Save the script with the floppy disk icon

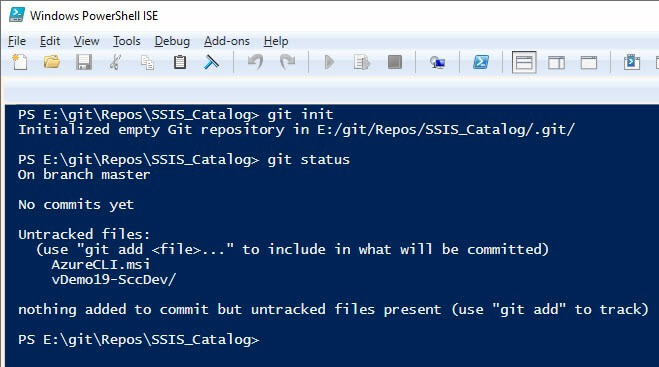click(84, 62)
